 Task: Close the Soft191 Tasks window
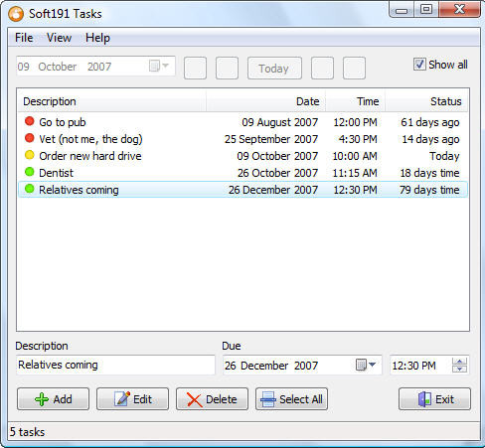point(460,9)
